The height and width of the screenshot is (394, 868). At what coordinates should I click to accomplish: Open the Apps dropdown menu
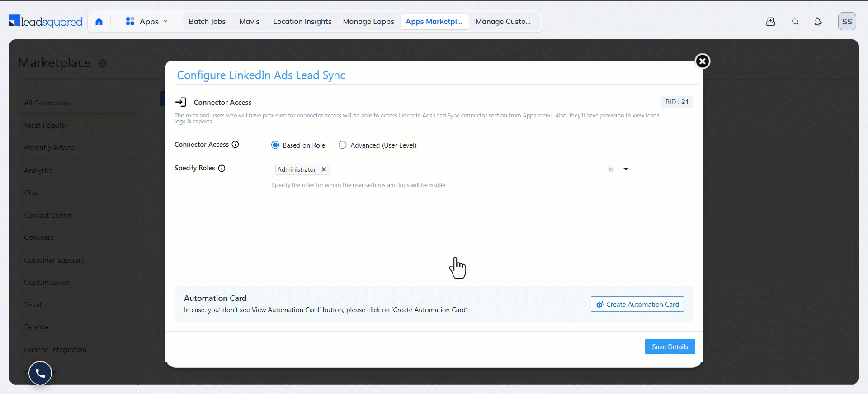pos(147,21)
